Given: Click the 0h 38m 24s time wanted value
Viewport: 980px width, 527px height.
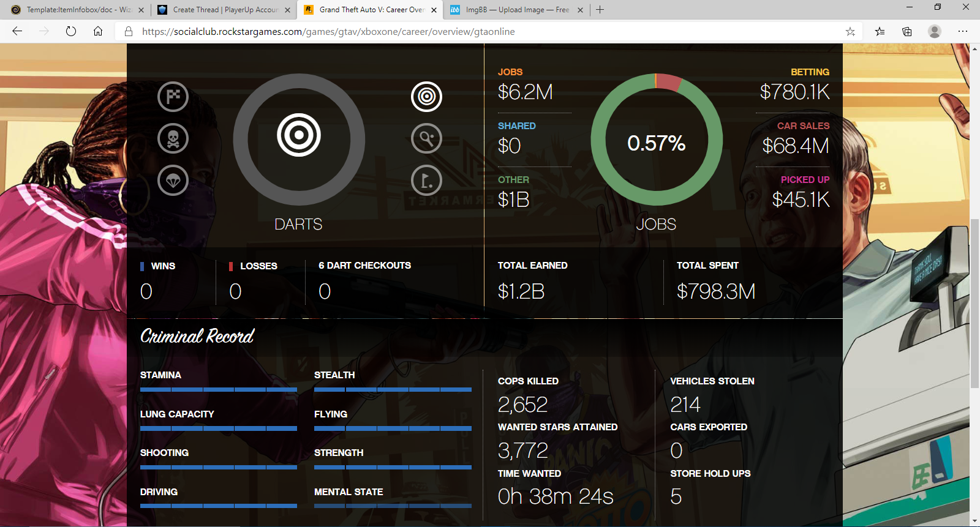Looking at the screenshot, I should tap(556, 496).
